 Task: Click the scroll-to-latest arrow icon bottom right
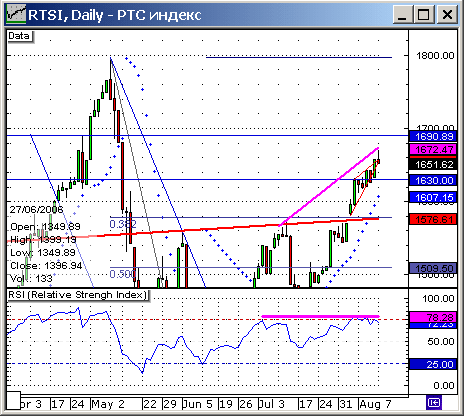pos(434,403)
